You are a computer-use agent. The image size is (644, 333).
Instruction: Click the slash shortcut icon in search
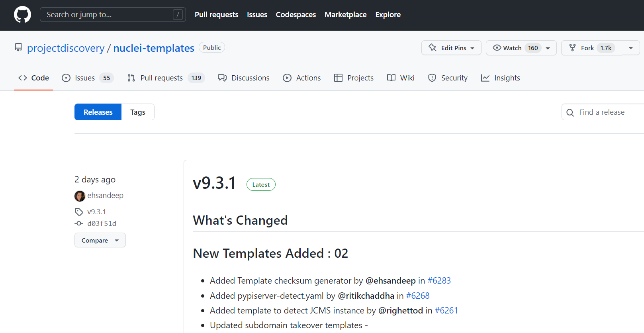coord(178,15)
